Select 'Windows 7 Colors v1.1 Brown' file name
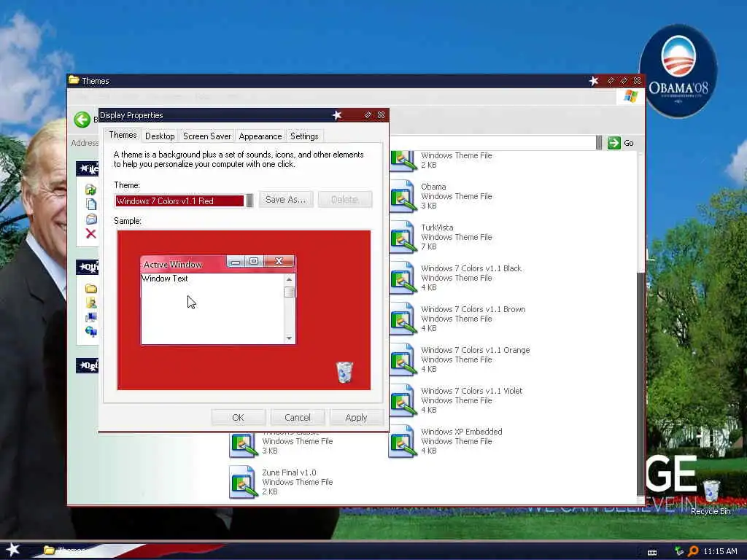 coord(473,309)
